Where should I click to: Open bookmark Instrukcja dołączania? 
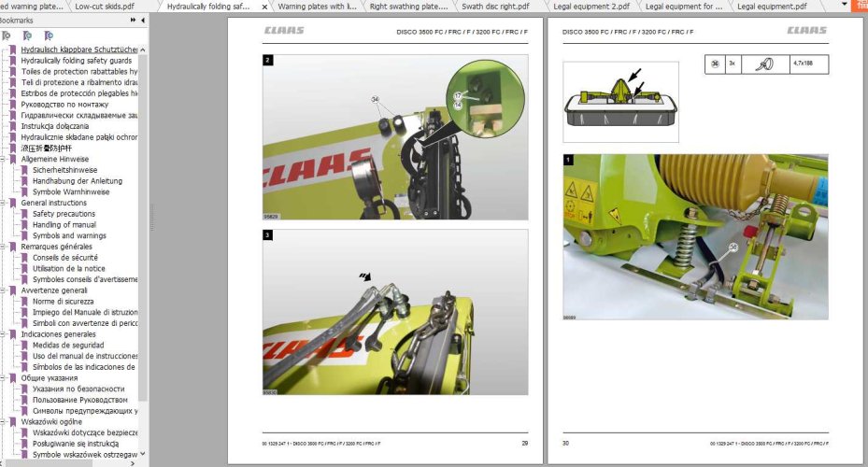(x=55, y=126)
